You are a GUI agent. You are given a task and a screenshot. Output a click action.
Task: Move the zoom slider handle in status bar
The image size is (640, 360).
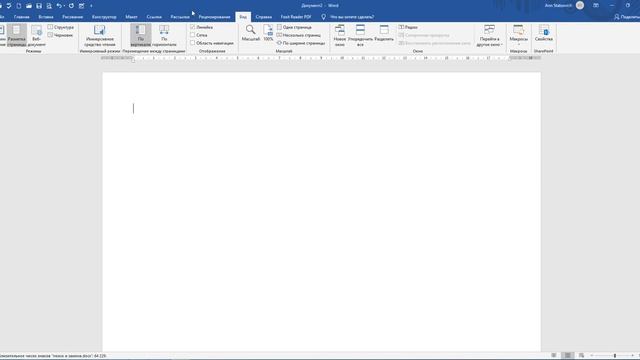(x=615, y=356)
